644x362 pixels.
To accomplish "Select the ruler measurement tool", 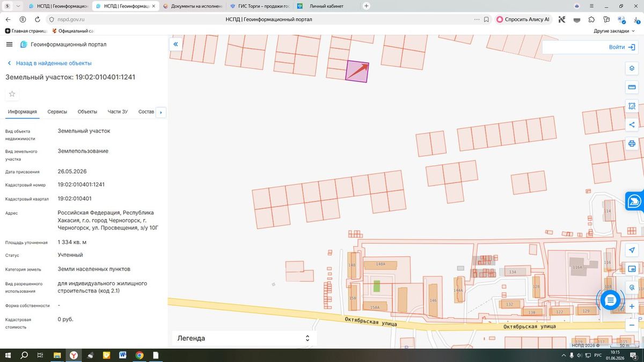I will [632, 87].
